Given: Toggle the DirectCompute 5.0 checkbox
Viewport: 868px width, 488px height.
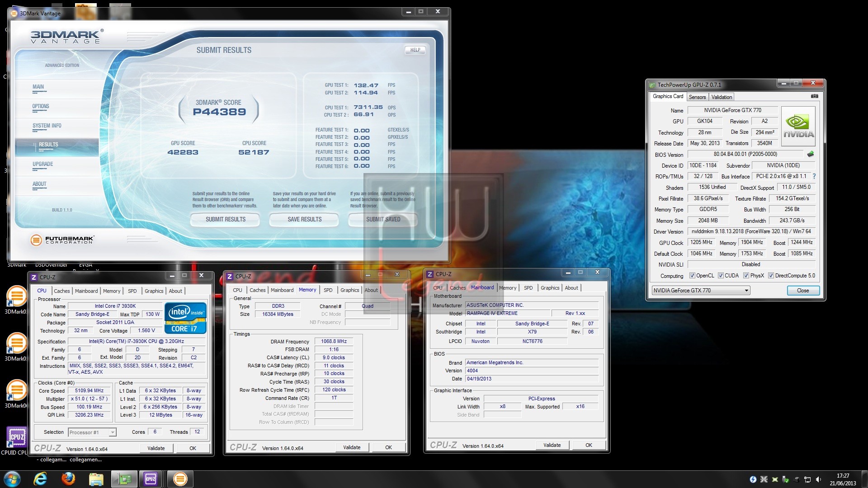Looking at the screenshot, I should tap(771, 276).
